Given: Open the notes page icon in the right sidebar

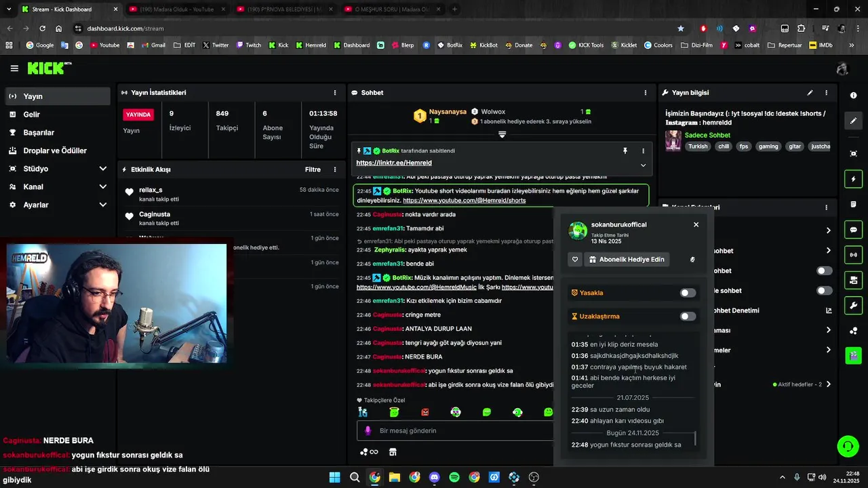Looking at the screenshot, I should (853, 205).
